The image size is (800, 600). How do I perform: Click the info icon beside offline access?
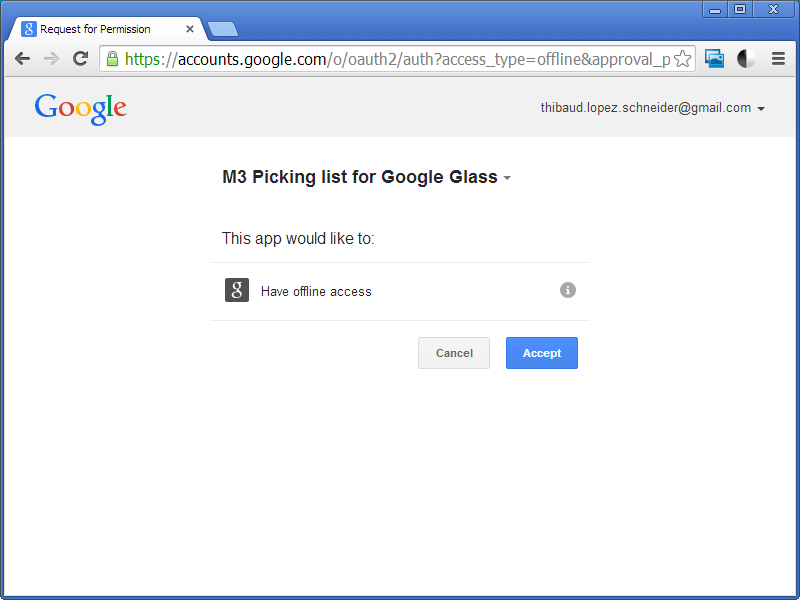[x=568, y=291]
